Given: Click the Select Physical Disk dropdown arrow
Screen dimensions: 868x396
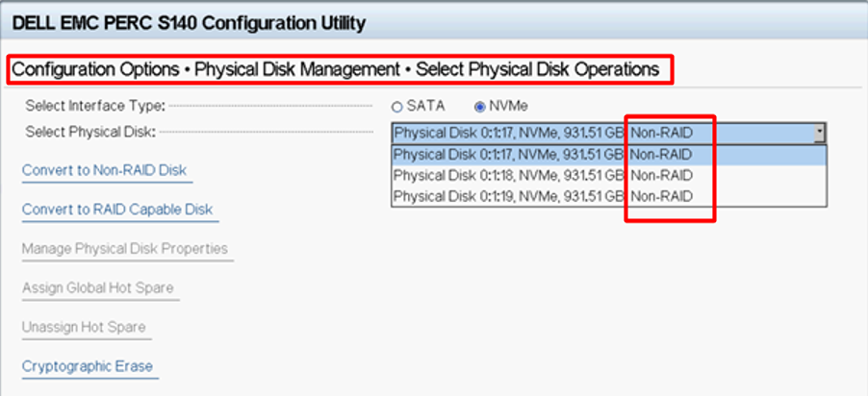Looking at the screenshot, I should (x=818, y=134).
